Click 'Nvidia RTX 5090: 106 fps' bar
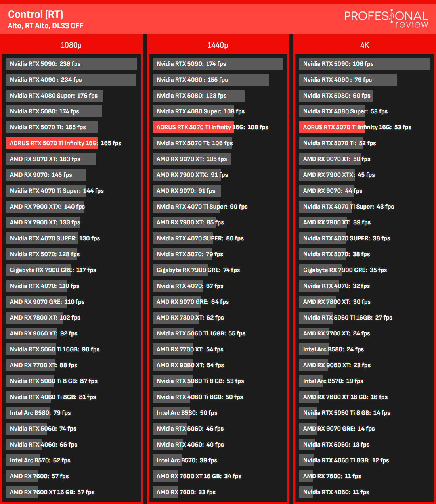436x504 pixels. click(365, 64)
